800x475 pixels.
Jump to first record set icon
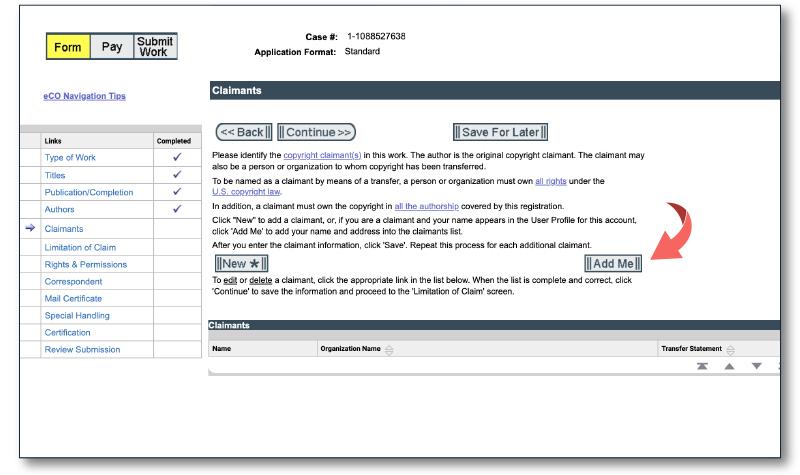point(703,366)
